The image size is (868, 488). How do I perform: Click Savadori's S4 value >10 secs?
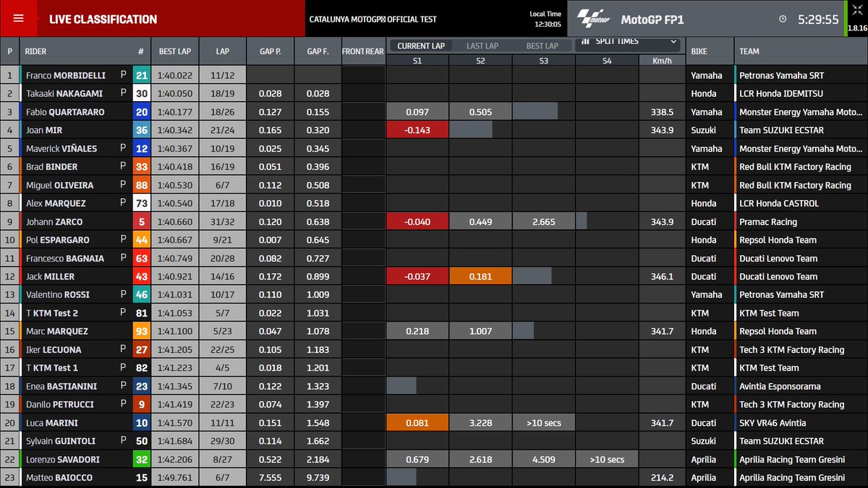[x=607, y=459]
